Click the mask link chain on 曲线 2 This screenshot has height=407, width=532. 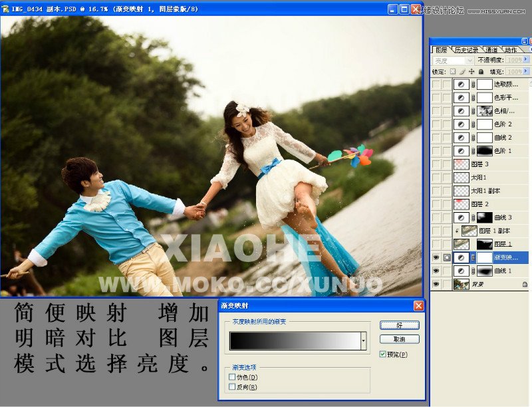(x=473, y=138)
